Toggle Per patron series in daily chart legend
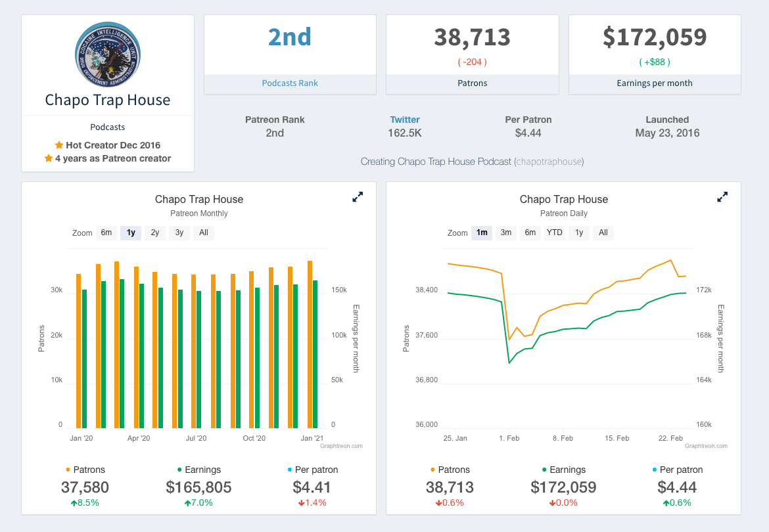The width and height of the screenshot is (769, 532). [x=678, y=470]
